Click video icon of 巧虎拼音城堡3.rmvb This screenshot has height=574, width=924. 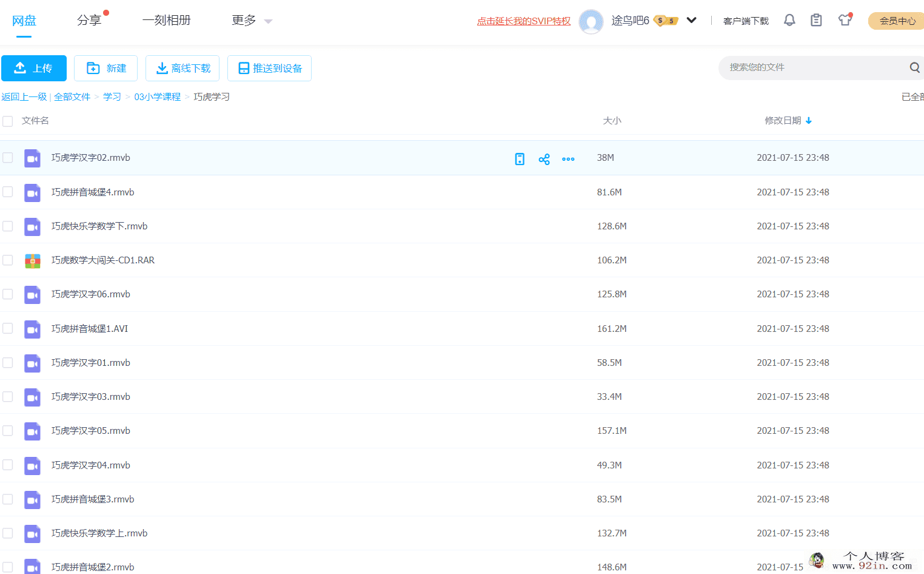click(x=32, y=500)
